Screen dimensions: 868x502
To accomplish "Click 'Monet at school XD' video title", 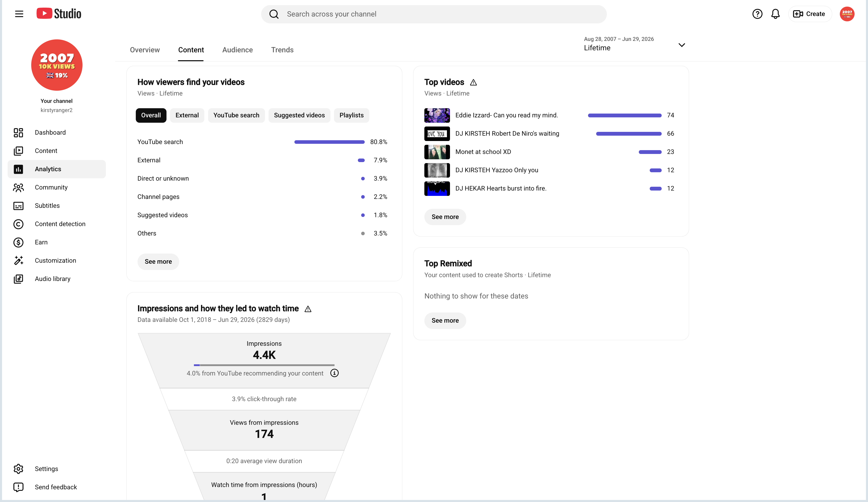I will tap(483, 152).
